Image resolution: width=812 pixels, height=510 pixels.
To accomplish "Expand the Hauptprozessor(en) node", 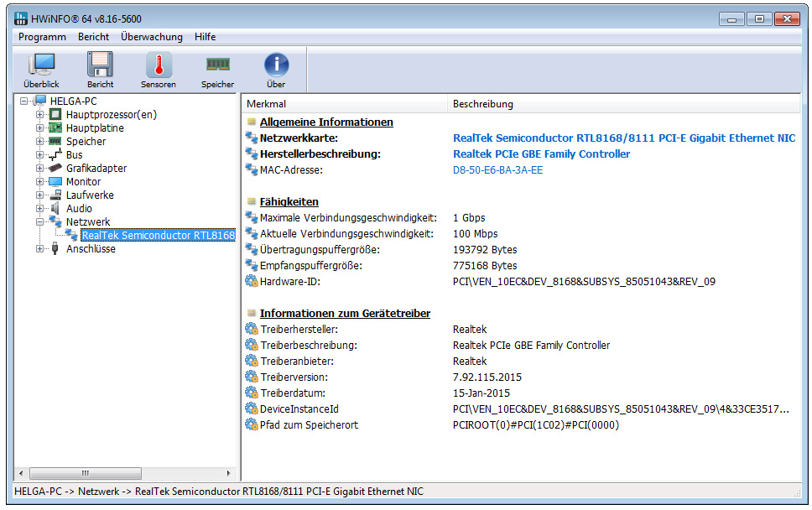I will (39, 115).
